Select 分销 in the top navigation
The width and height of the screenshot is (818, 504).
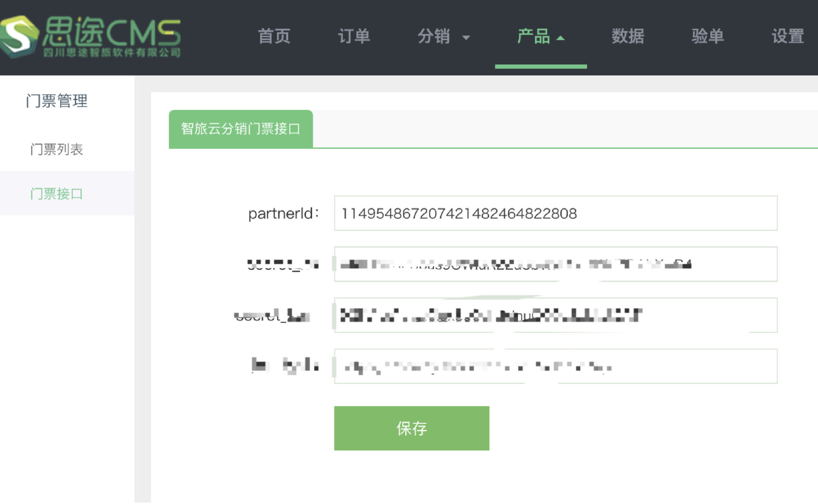click(x=434, y=36)
